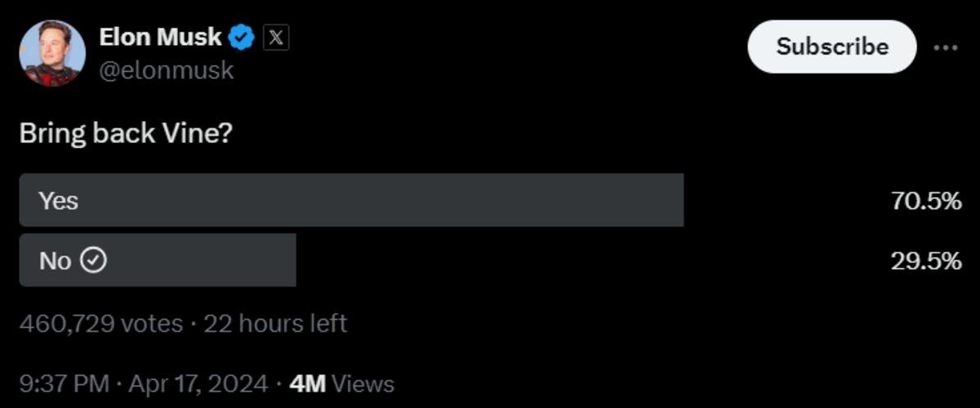Click the blue verified checkmark badge
Image resolution: width=980 pixels, height=408 pixels.
(x=242, y=38)
